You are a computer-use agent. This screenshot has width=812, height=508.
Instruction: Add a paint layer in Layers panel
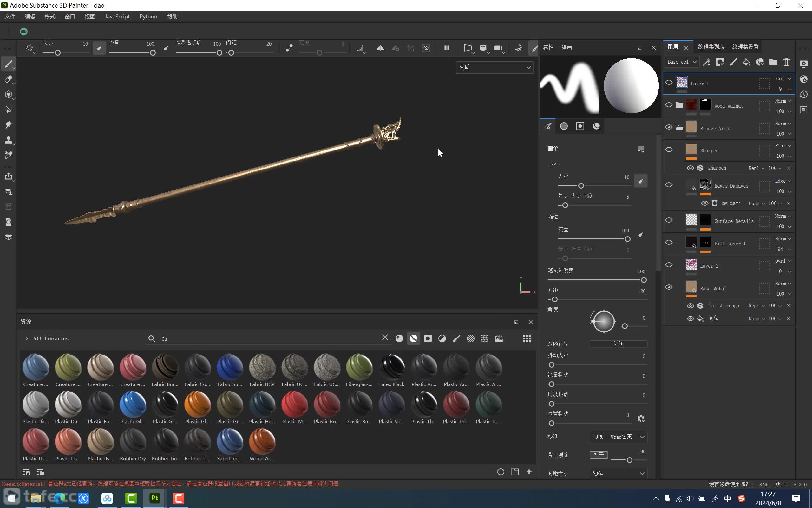pyautogui.click(x=733, y=62)
